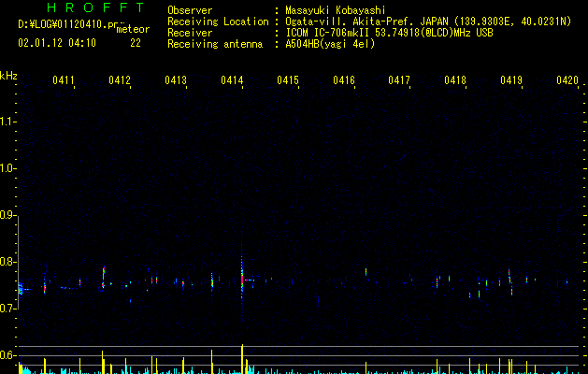Click the 1.1 kHz frequency axis label

[x=7, y=122]
